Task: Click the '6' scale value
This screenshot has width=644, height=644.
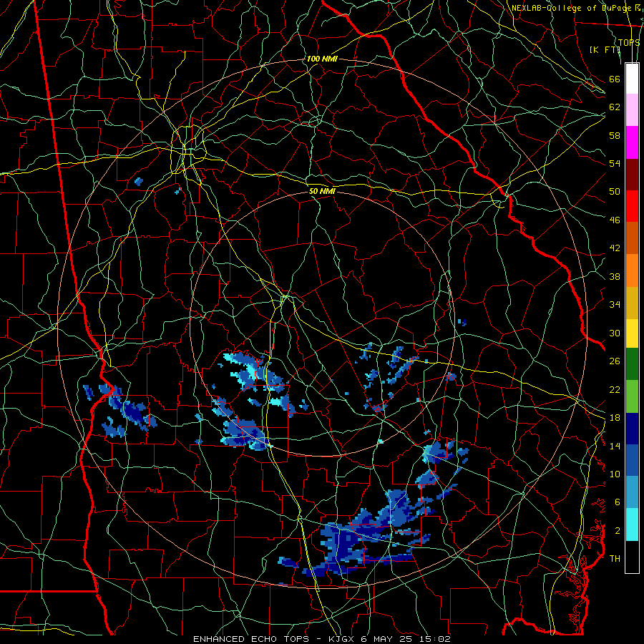Action: pyautogui.click(x=617, y=502)
